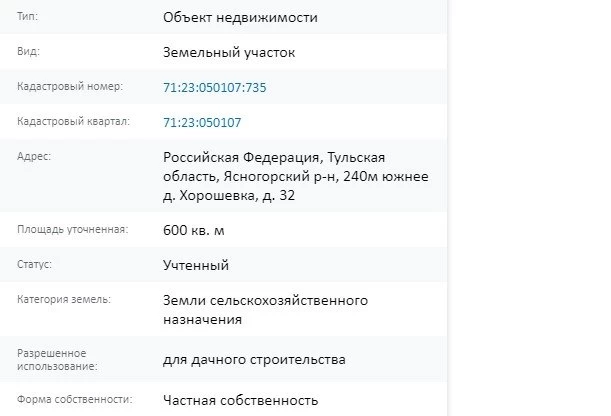Screen dimensions: 611x416
Task: Select the 'Частная собственность' value
Action: 240,400
